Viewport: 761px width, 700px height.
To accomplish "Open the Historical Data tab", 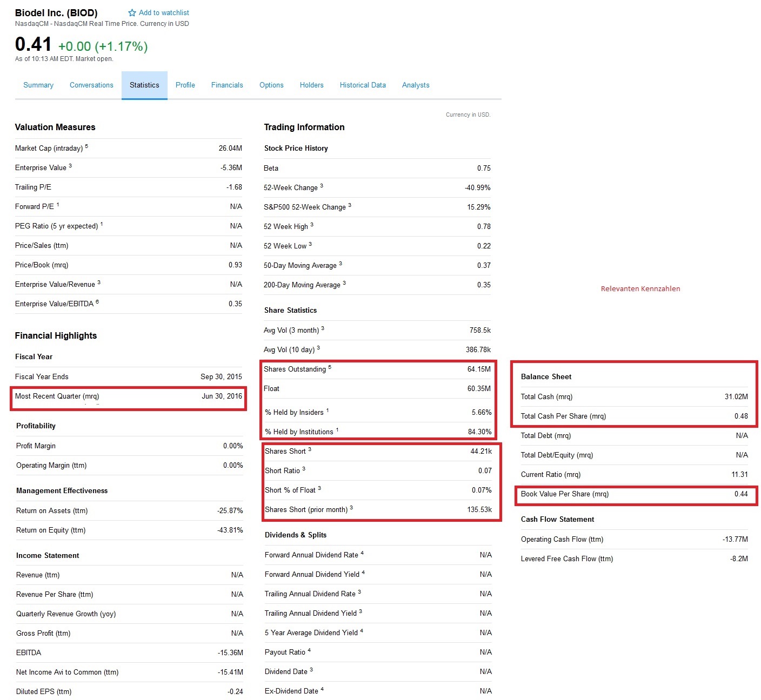I will pos(363,85).
